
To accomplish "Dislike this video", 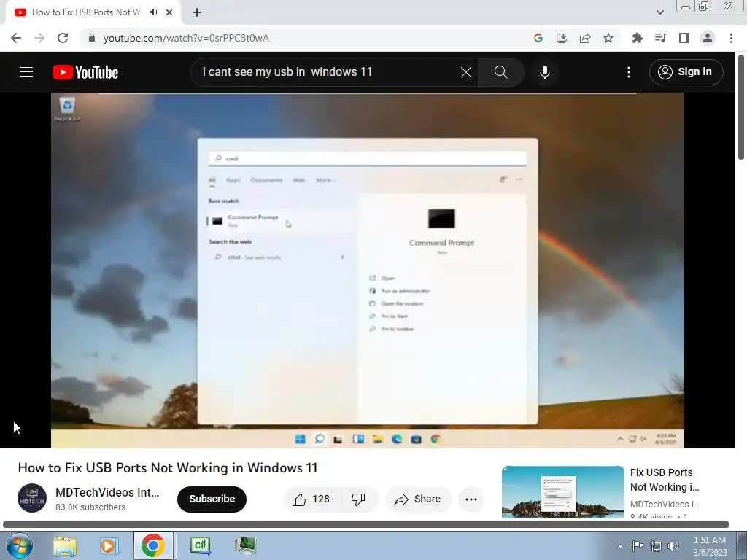I will (359, 499).
